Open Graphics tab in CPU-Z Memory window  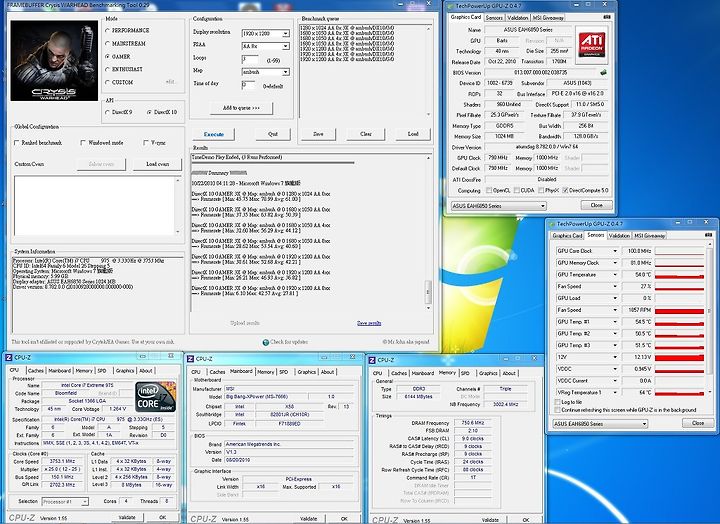pos(488,373)
